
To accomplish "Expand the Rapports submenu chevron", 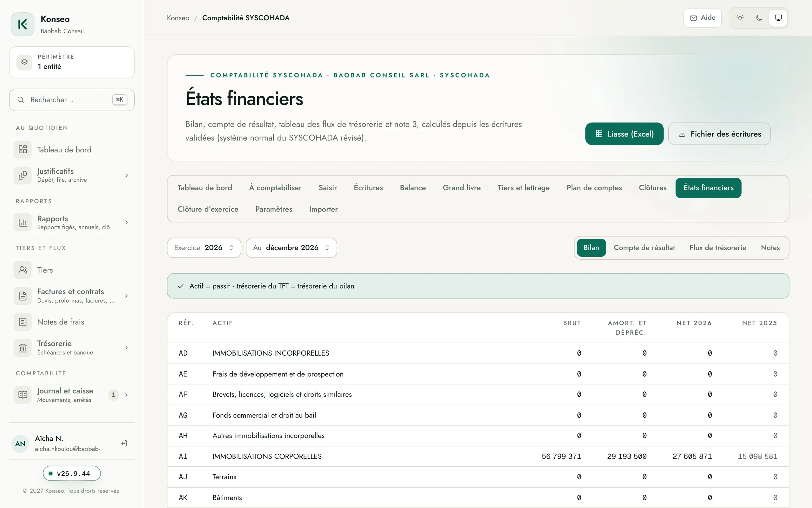I will coord(127,223).
